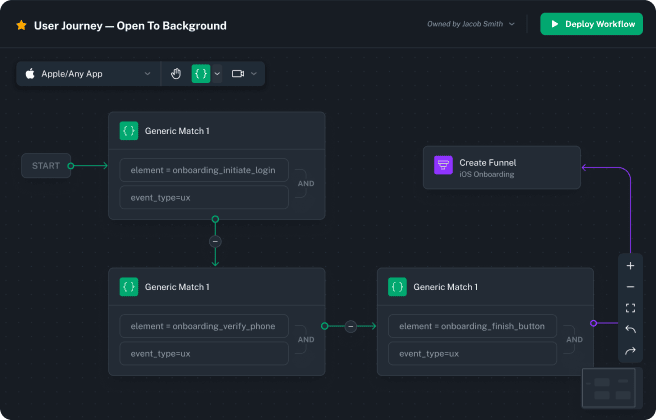This screenshot has height=420, width=656.
Task: Click the purple Create Funnel icon
Action: click(x=443, y=167)
